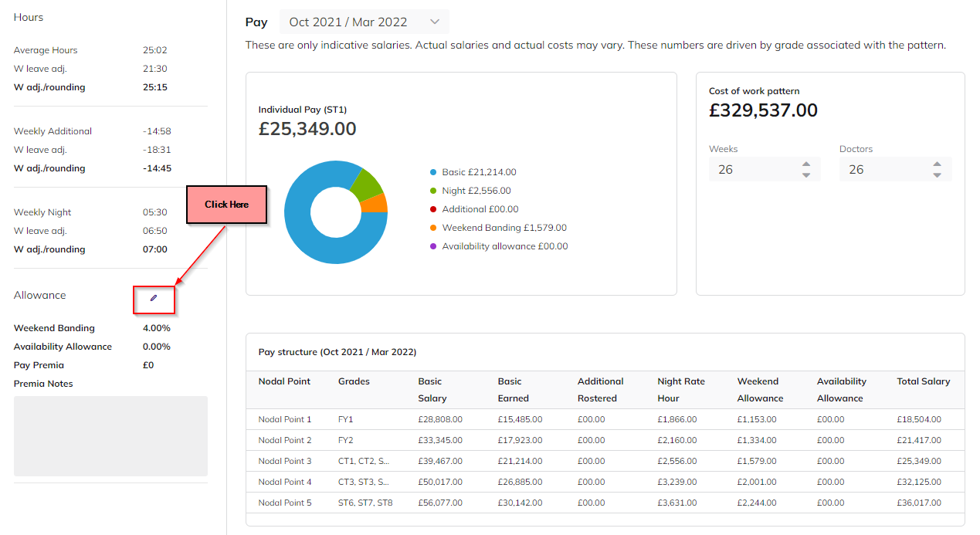980x535 pixels.
Task: Click the Individual Pay £25,349.00 amount
Action: [x=307, y=129]
